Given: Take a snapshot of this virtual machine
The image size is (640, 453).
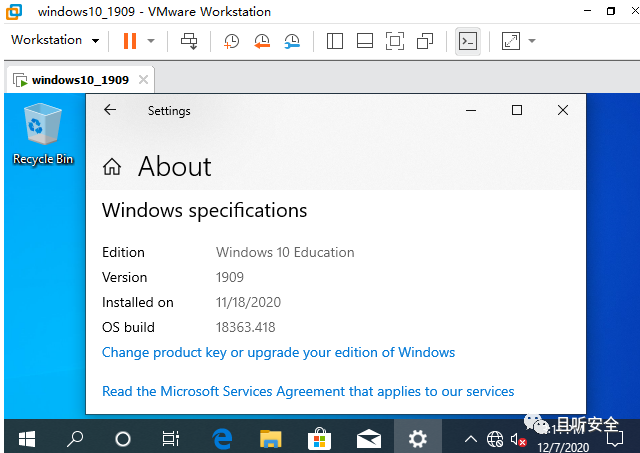Looking at the screenshot, I should click(x=231, y=41).
